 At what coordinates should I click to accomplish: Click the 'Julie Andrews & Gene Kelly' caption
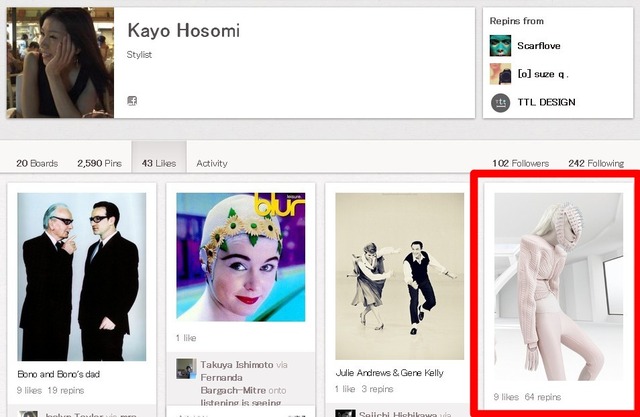point(389,373)
